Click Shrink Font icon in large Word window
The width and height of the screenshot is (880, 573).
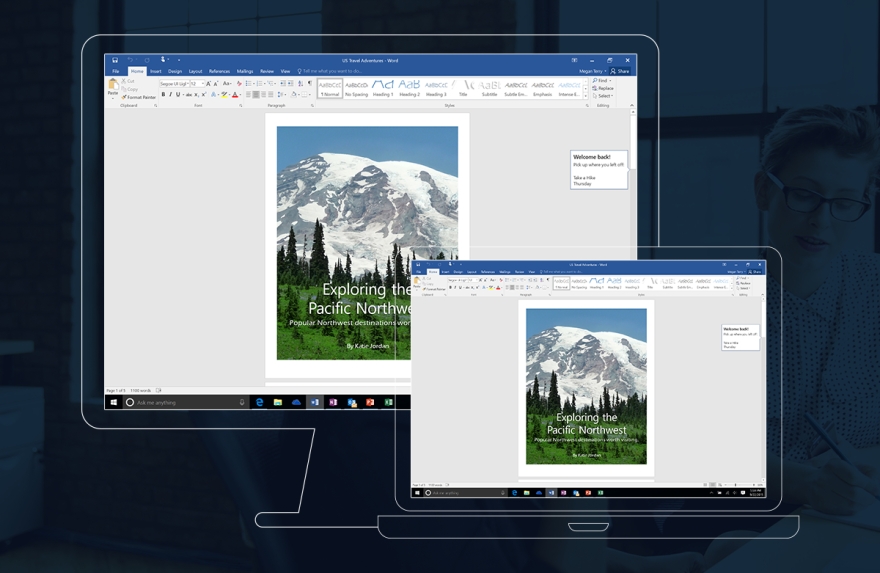[216, 84]
